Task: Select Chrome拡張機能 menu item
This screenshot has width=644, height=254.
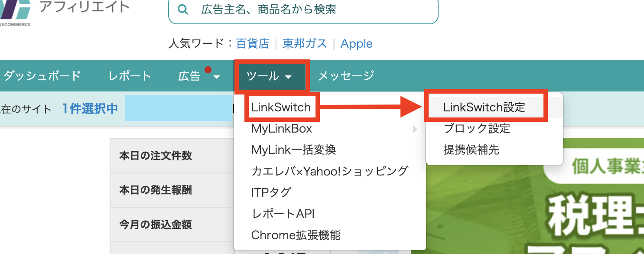Action: [296, 235]
